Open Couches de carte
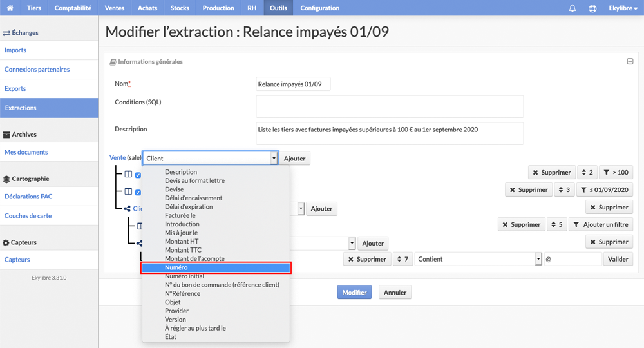Viewport: 644px width, 348px height. [28, 216]
